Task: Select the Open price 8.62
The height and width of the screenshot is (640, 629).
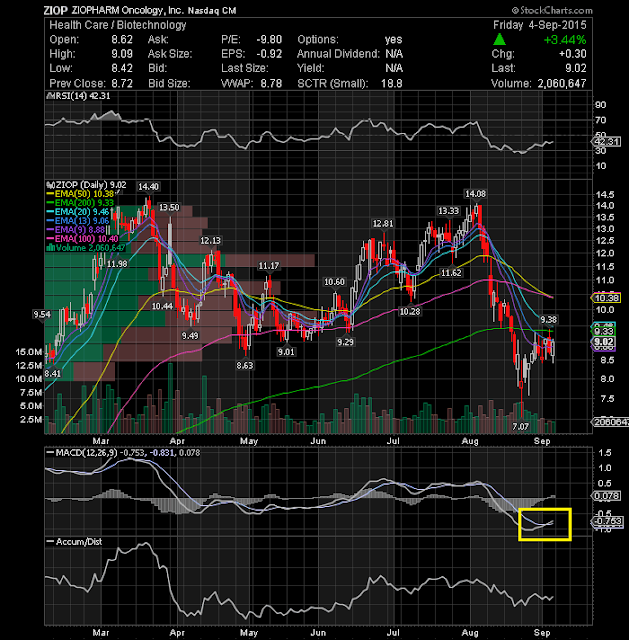Action: 122,40
